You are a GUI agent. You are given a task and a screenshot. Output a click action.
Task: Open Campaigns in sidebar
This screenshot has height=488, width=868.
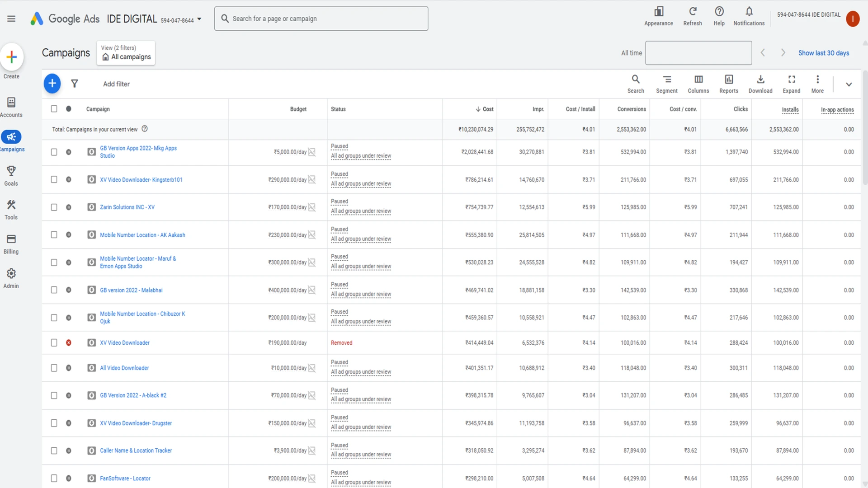click(x=11, y=141)
